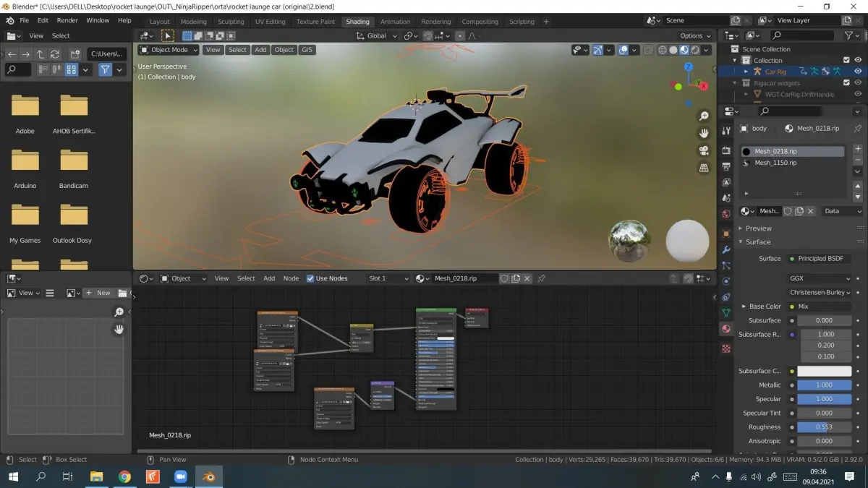Switch file browser to thumbnail display

pos(72,69)
